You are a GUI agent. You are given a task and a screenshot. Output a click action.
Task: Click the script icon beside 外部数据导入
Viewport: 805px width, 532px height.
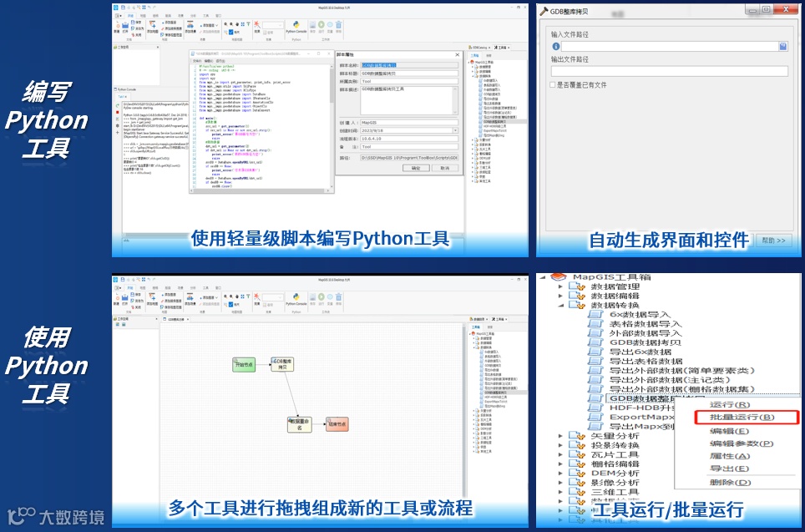tap(595, 332)
